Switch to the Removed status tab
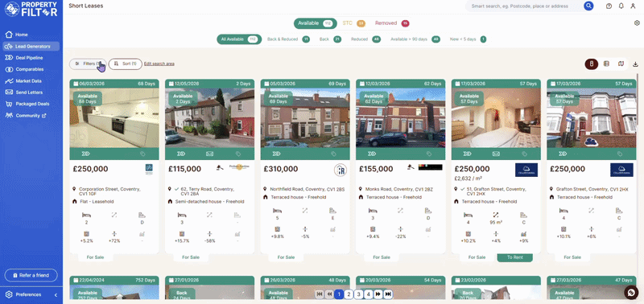The image size is (644, 304). click(x=392, y=23)
